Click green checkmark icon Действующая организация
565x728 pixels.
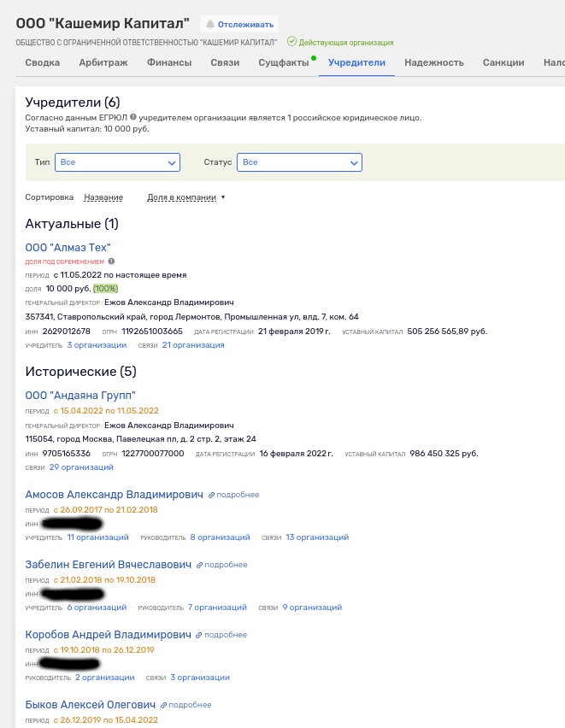[291, 42]
